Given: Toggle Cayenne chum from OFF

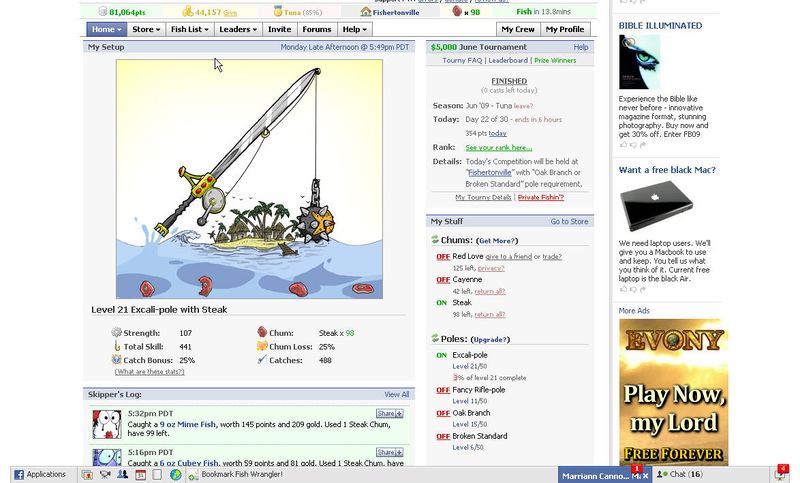Looking at the screenshot, I should [443, 280].
